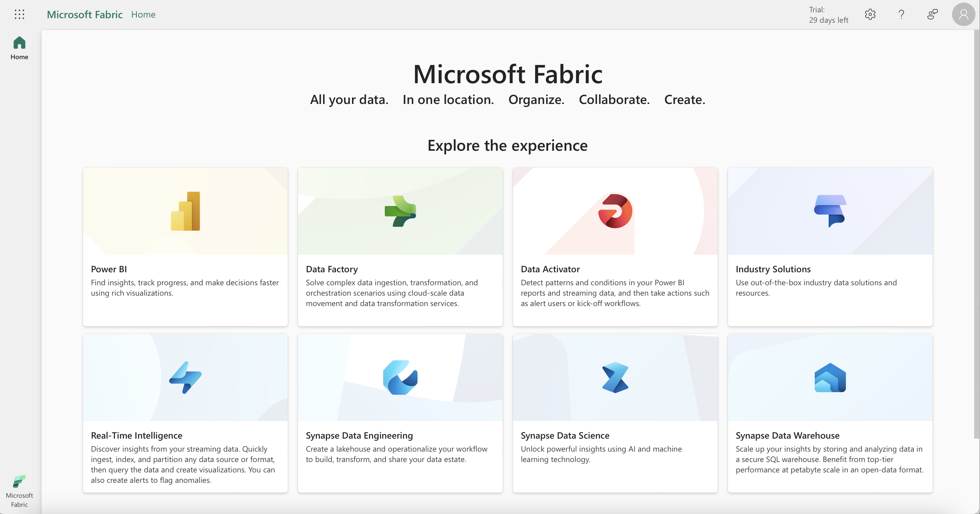The image size is (980, 514).
Task: Select the Power BI bar-chart icon
Action: 185,211
